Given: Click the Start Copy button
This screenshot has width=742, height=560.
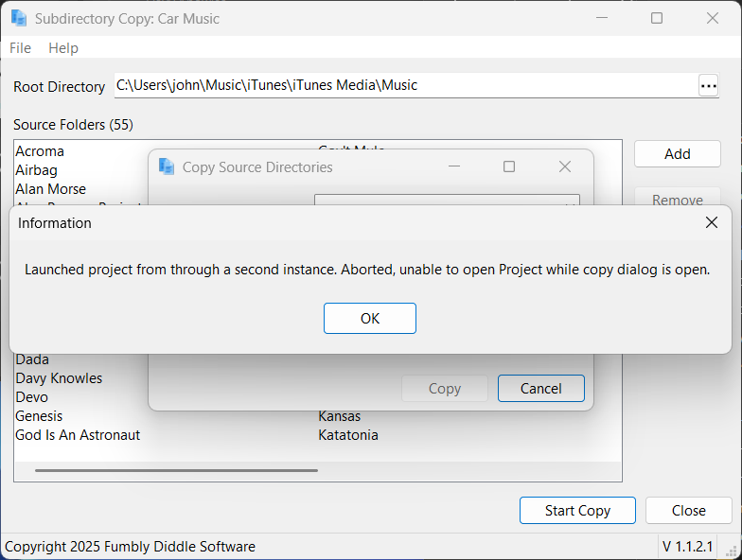Looking at the screenshot, I should (x=577, y=511).
